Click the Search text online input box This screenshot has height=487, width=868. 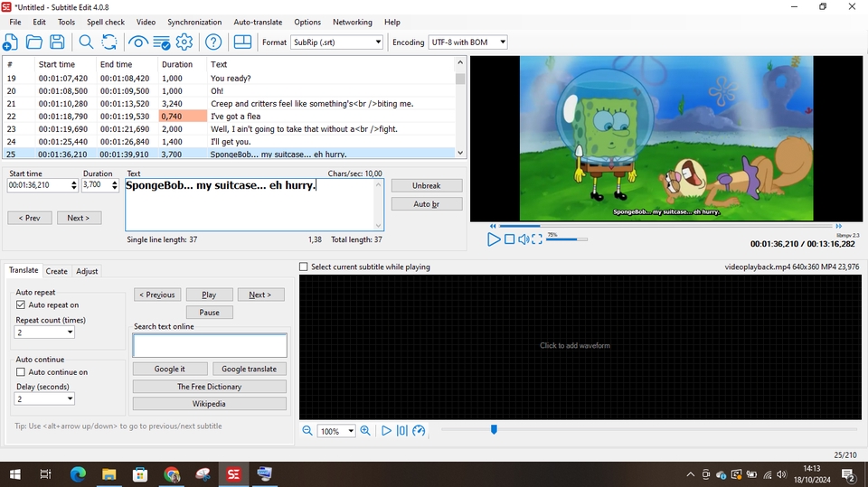tap(210, 345)
